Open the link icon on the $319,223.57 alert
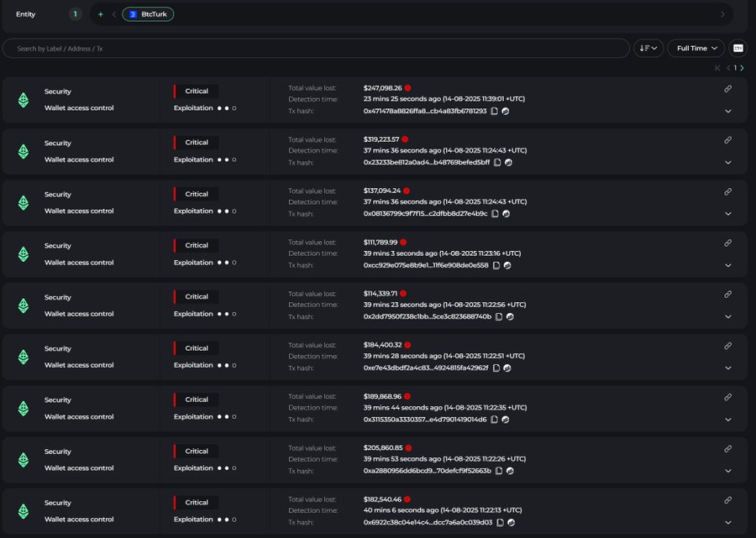This screenshot has width=756, height=538. tap(727, 139)
